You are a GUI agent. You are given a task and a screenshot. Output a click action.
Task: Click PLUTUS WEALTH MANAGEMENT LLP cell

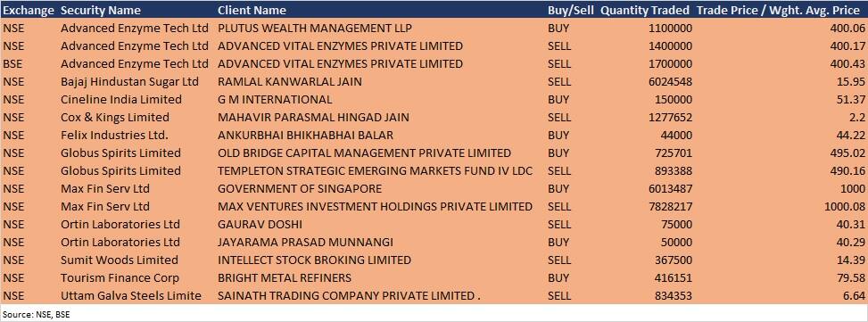[x=314, y=29]
